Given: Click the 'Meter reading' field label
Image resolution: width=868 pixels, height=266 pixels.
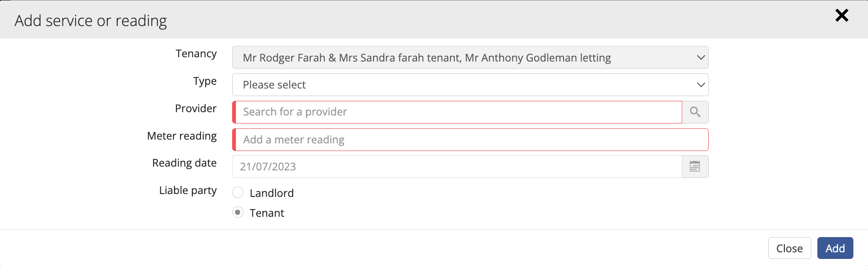Looking at the screenshot, I should pos(182,136).
